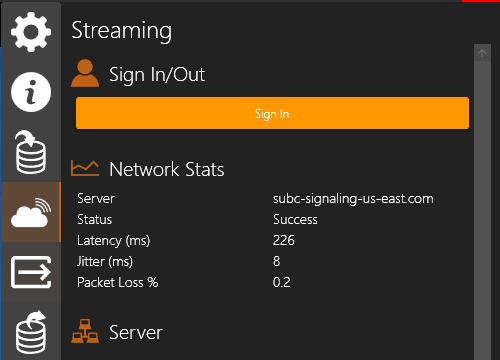The width and height of the screenshot is (500, 360).
Task: Click the scrollbar up arrow
Action: tap(482, 53)
